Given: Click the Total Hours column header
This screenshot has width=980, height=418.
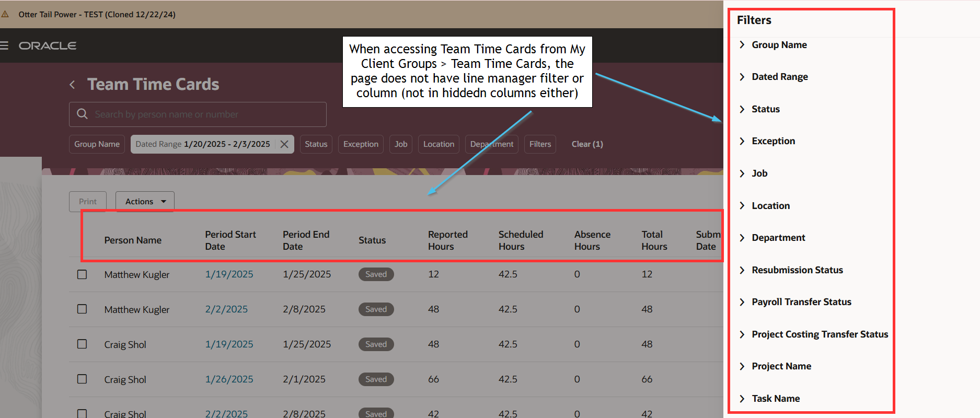Looking at the screenshot, I should click(654, 240).
